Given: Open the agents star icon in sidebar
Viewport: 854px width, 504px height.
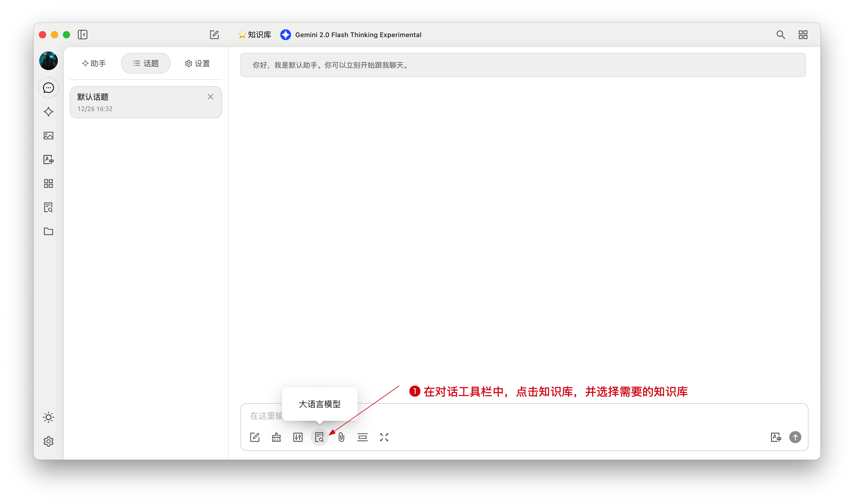Looking at the screenshot, I should point(49,112).
